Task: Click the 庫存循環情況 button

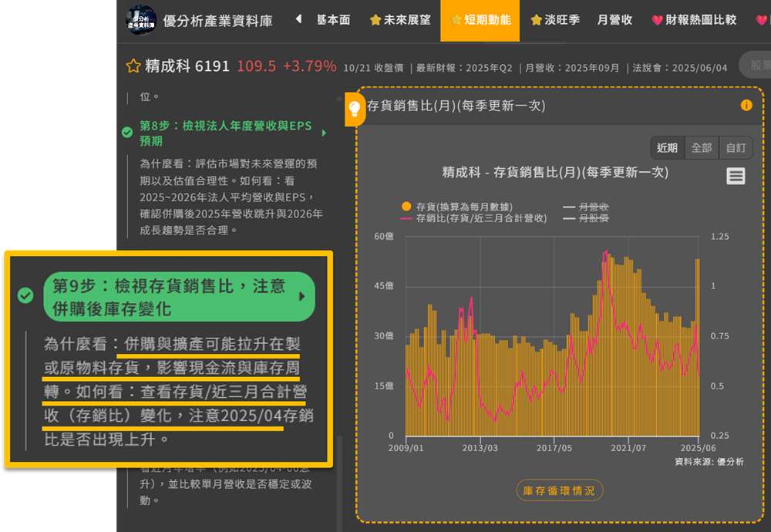Action: (559, 490)
